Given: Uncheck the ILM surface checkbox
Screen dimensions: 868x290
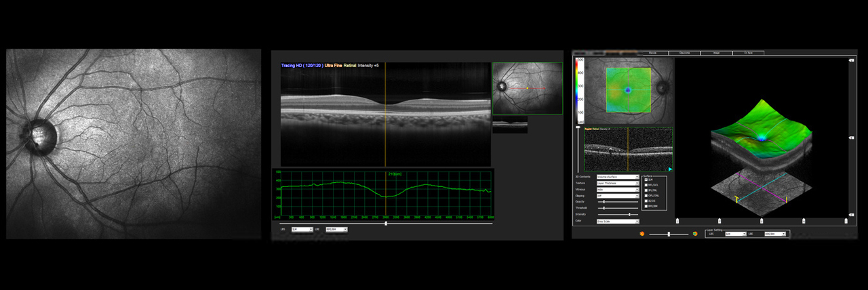Looking at the screenshot, I should (645, 180).
